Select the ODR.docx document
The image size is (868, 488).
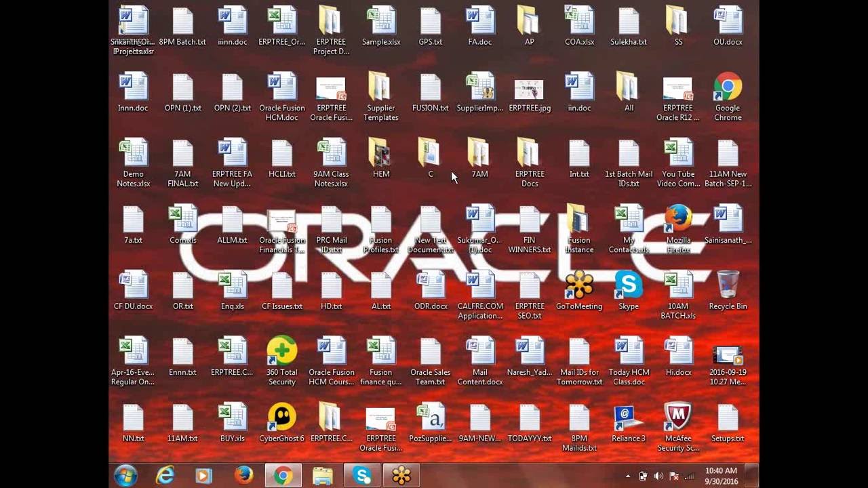click(431, 291)
